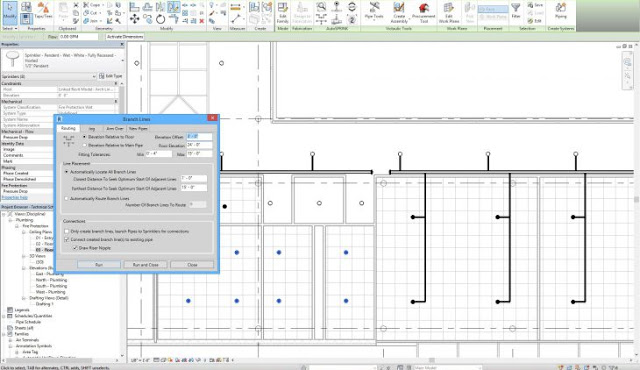Collapse the Plumbing node in Project Browser
Screen dimensions: 640x370
(x=11, y=220)
